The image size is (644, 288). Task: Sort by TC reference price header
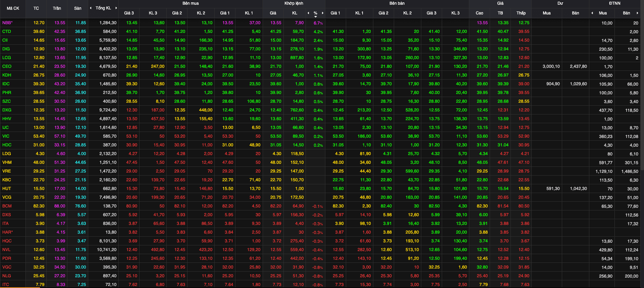click(36, 8)
